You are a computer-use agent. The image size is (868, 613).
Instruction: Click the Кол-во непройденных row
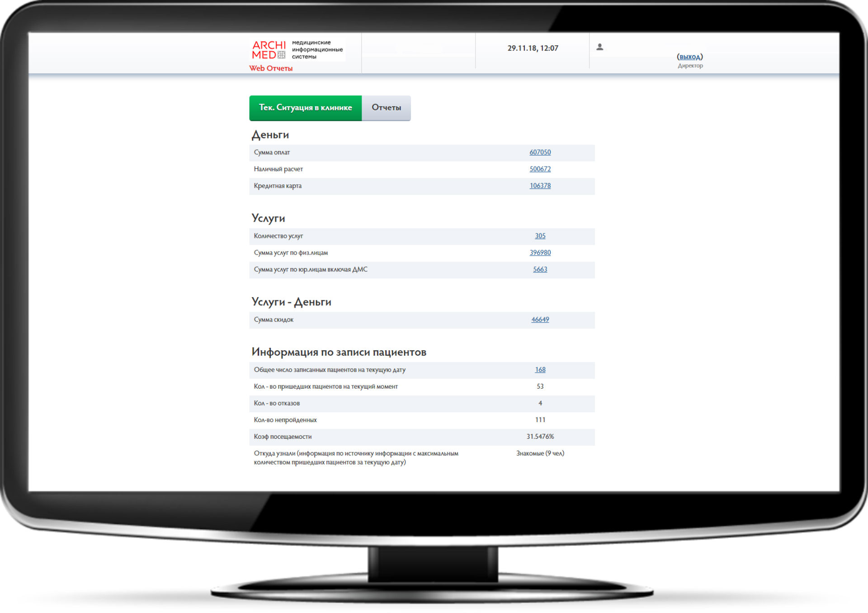click(x=421, y=420)
